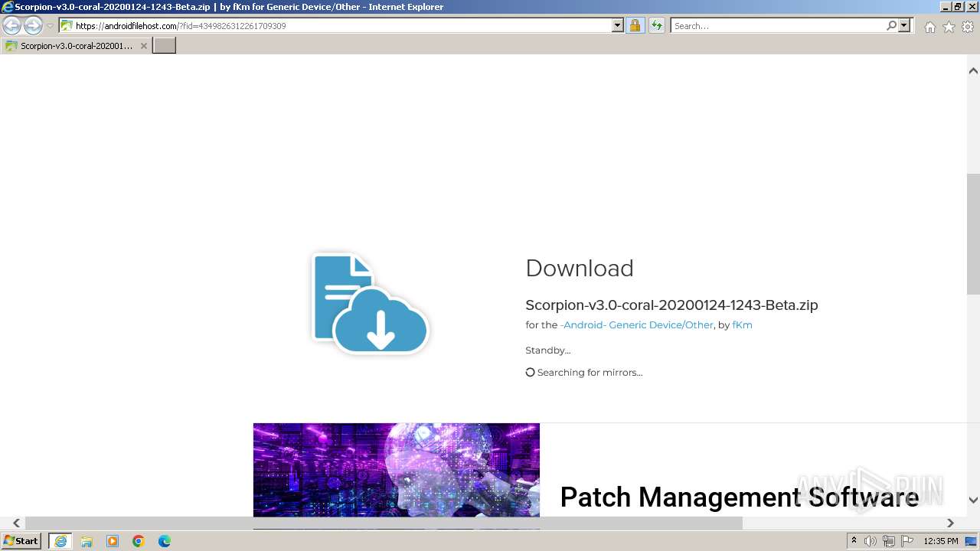This screenshot has width=980, height=551.
Task: Click the Download heading text
Action: pos(580,269)
